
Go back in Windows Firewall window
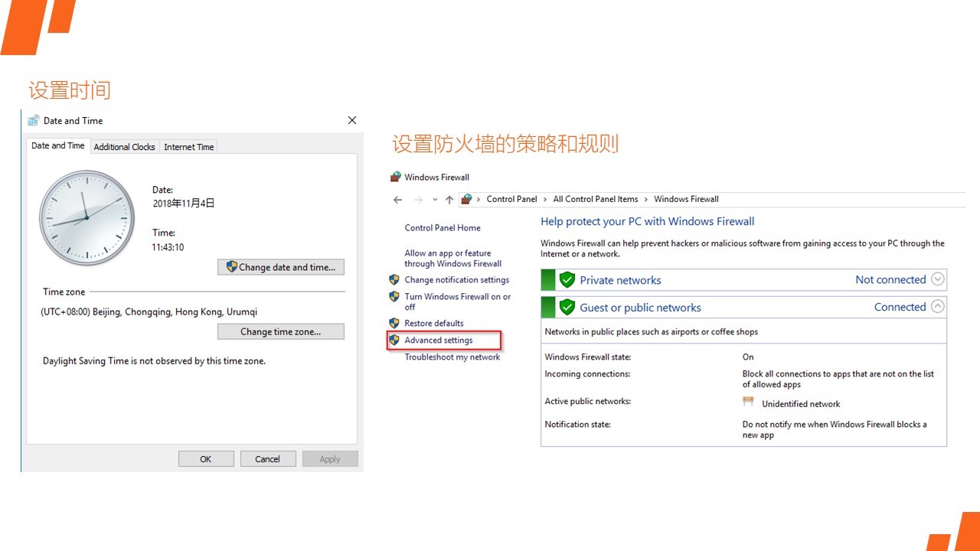397,199
